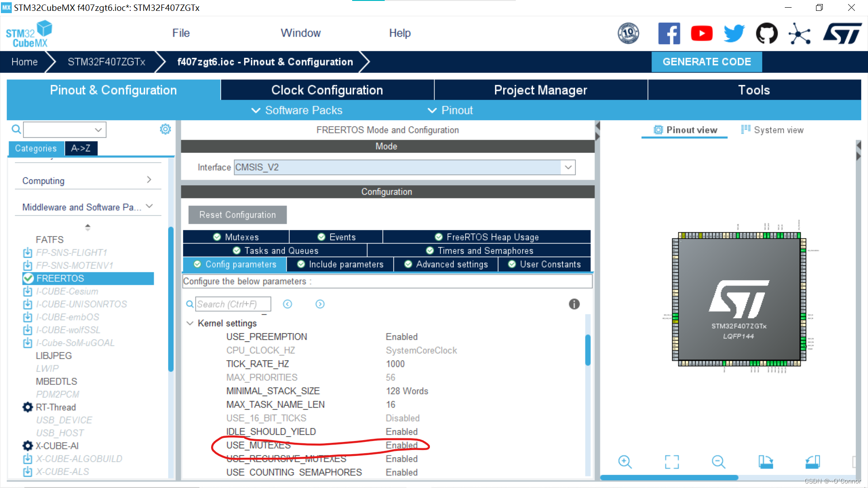Click the zoom out magnifier icon
Screen dimensions: 868x488
point(718,462)
